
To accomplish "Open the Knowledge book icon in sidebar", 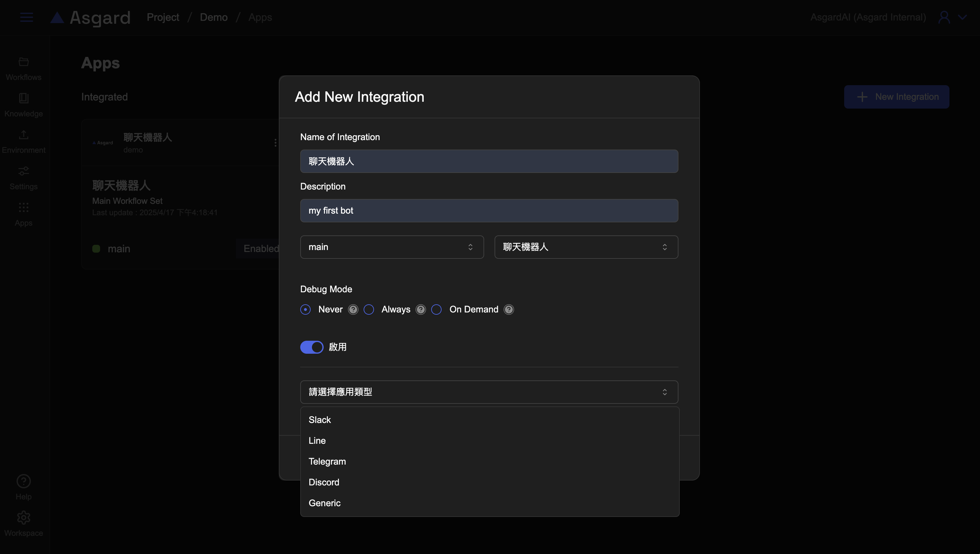I will point(24,98).
